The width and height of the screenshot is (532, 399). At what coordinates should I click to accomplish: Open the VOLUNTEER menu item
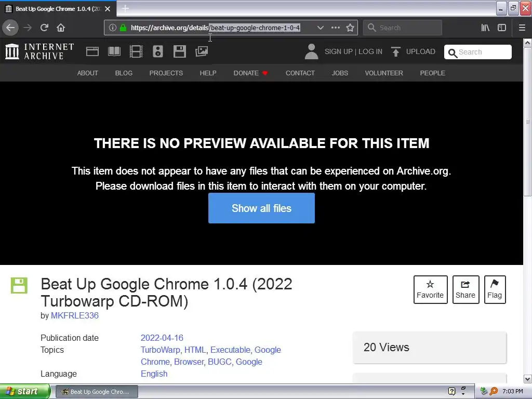[384, 73]
